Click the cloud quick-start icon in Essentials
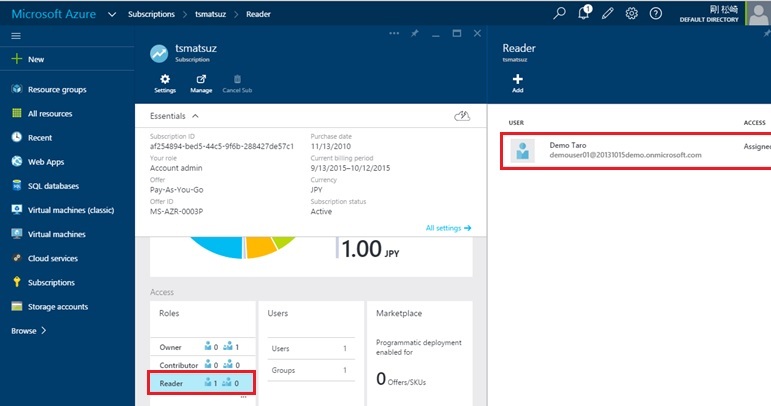This screenshot has height=406, width=771. (x=462, y=116)
